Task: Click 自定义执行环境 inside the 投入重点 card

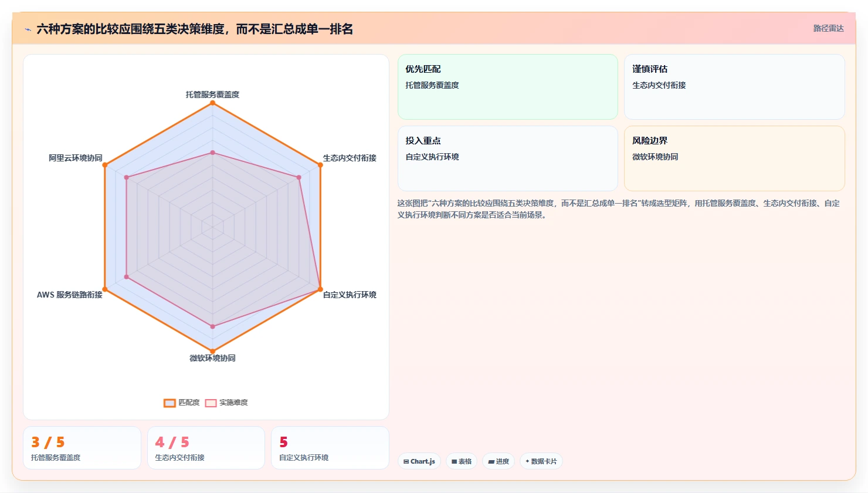Action: 432,157
